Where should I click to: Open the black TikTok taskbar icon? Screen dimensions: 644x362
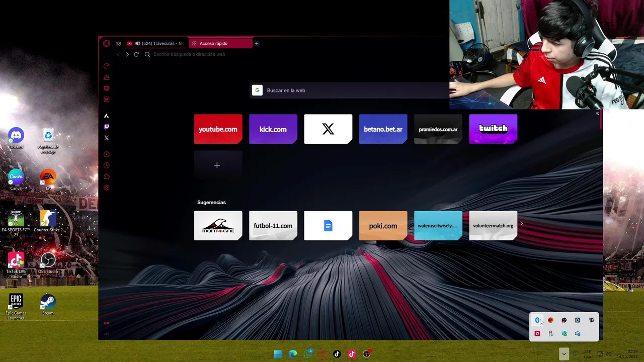click(337, 354)
